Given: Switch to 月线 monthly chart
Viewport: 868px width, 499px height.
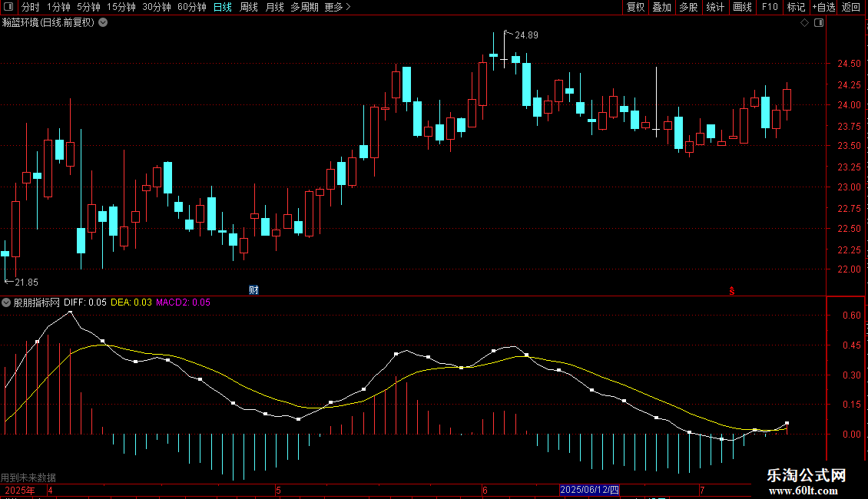Looking at the screenshot, I should click(274, 7).
